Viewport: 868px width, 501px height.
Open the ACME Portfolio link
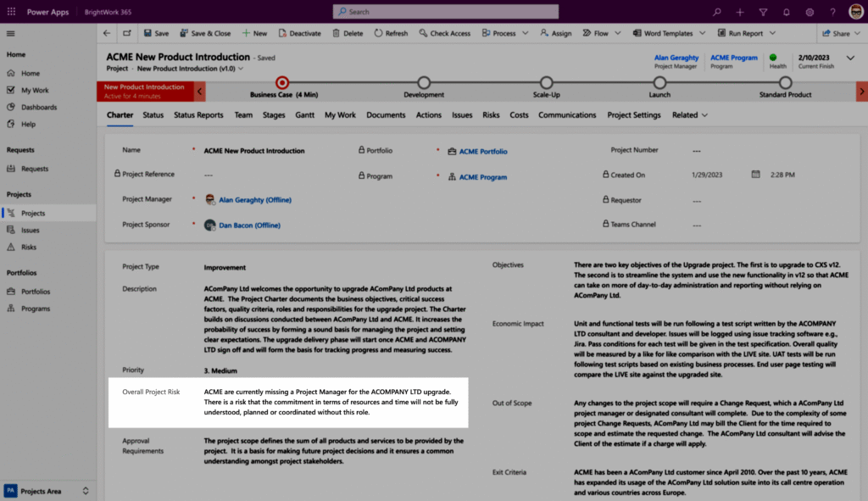tap(483, 151)
